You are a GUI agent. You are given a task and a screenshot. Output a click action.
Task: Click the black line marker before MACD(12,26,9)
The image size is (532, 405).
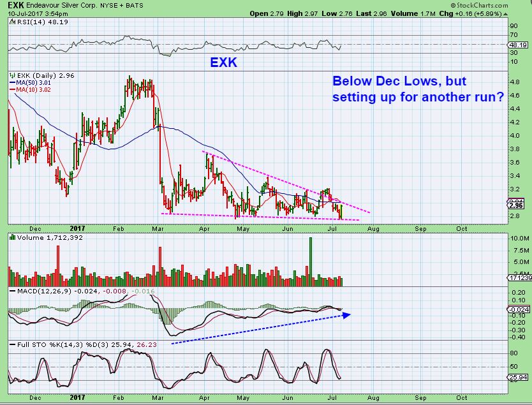(13, 291)
